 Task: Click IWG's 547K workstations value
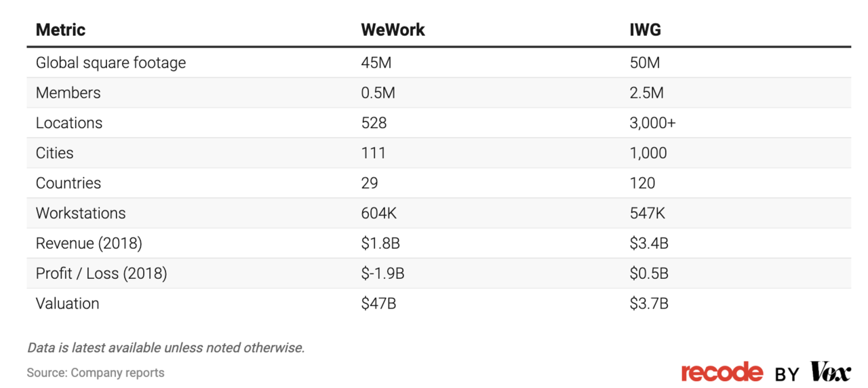click(x=648, y=213)
